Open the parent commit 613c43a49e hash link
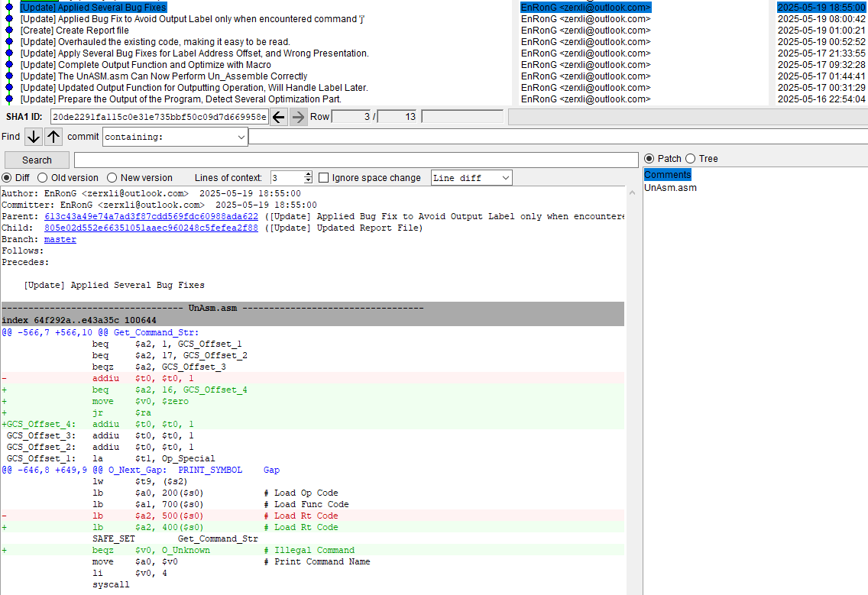This screenshot has height=595, width=868. coord(151,217)
